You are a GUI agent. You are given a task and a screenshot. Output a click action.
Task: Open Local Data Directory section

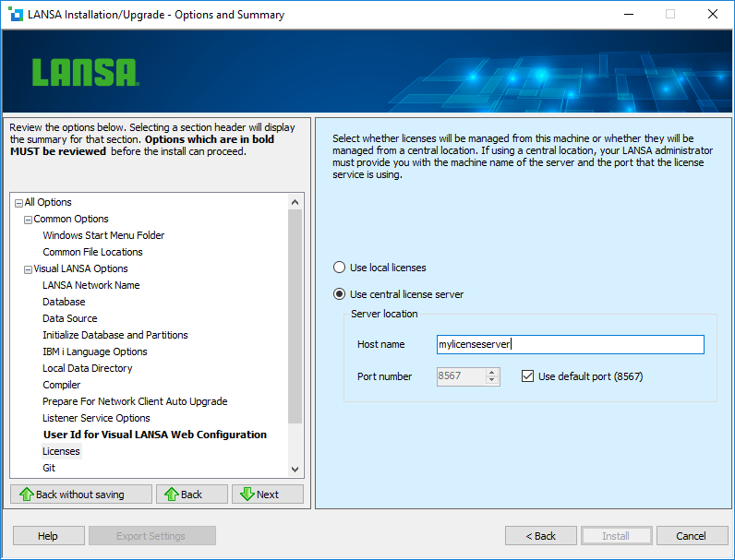[x=87, y=368]
